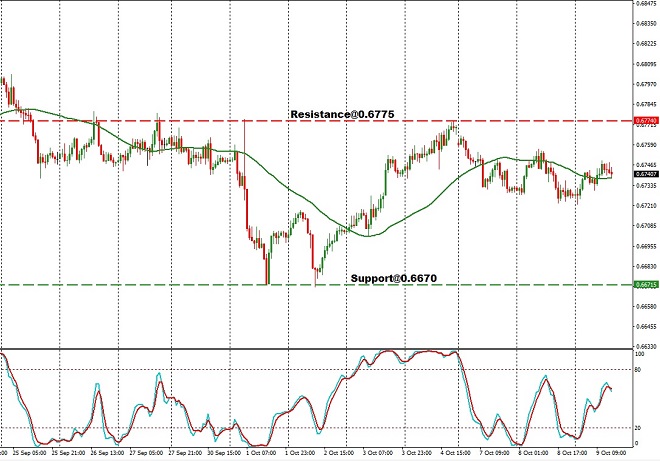Image resolution: width=660 pixels, height=461 pixels.
Task: Click the 27 Sep 05:00 time label
Action: tap(146, 453)
